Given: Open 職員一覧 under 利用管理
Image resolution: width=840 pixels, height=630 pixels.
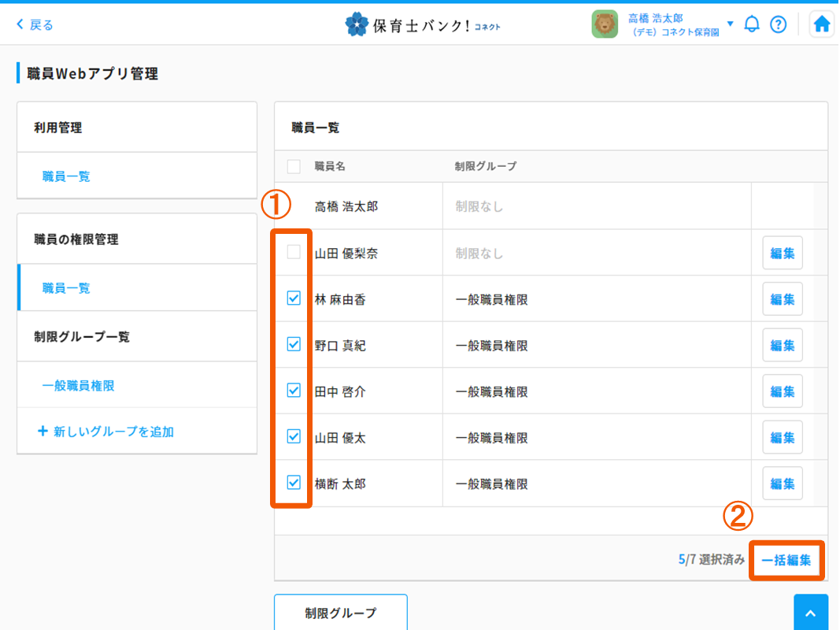Looking at the screenshot, I should tap(66, 176).
